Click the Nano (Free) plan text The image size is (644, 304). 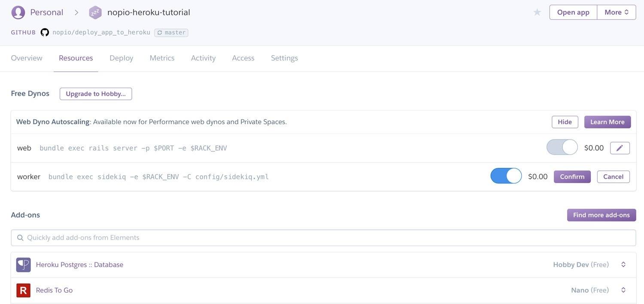(x=590, y=290)
